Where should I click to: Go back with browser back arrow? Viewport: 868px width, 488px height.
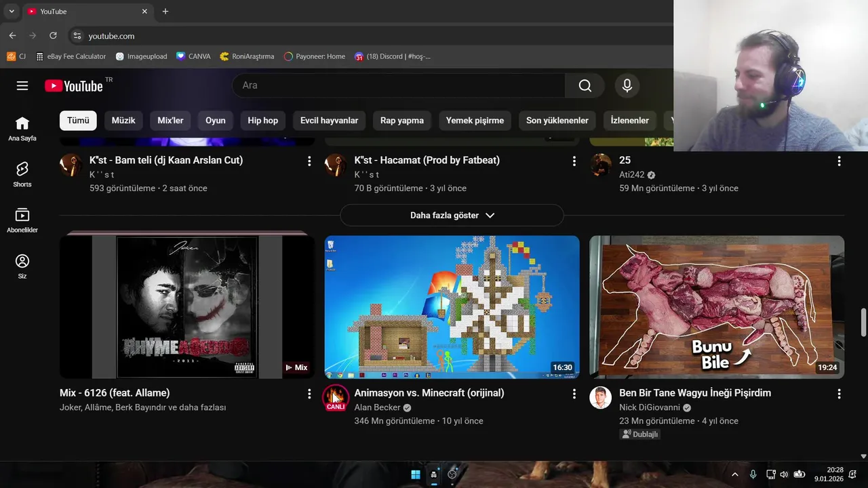[12, 35]
